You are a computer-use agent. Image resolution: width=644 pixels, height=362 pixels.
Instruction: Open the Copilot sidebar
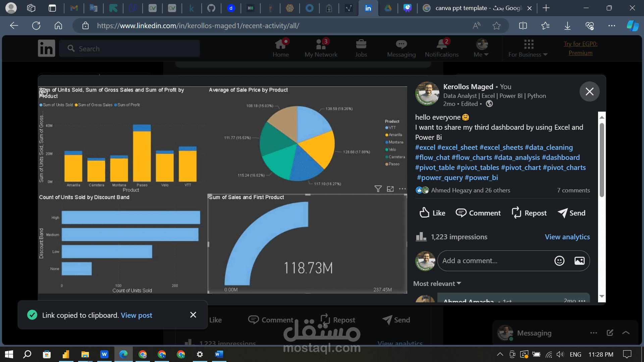tap(633, 25)
